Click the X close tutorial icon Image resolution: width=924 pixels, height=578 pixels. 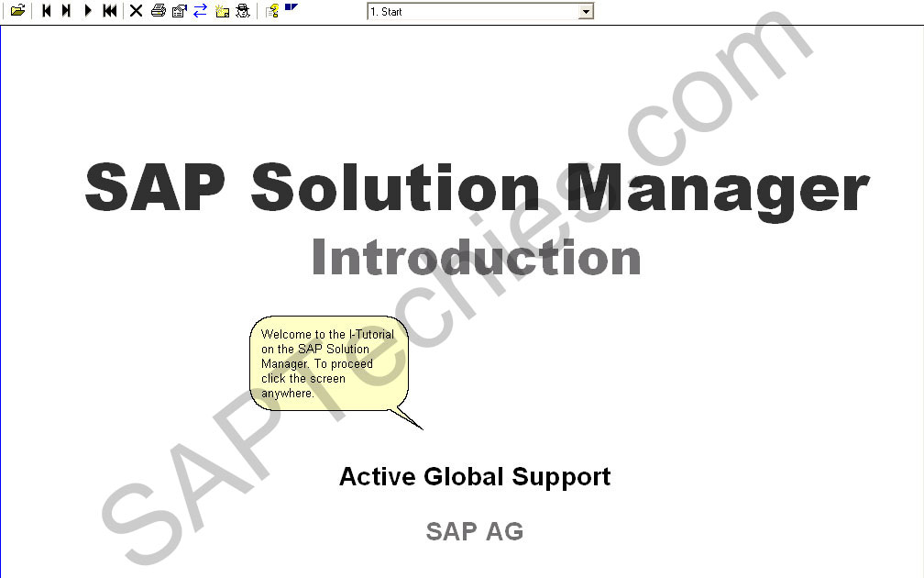pyautogui.click(x=136, y=11)
